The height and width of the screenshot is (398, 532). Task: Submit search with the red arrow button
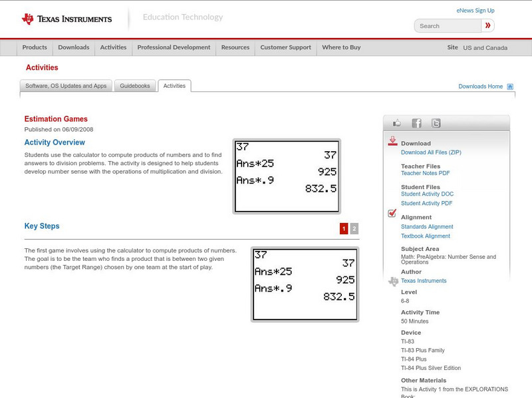point(488,25)
